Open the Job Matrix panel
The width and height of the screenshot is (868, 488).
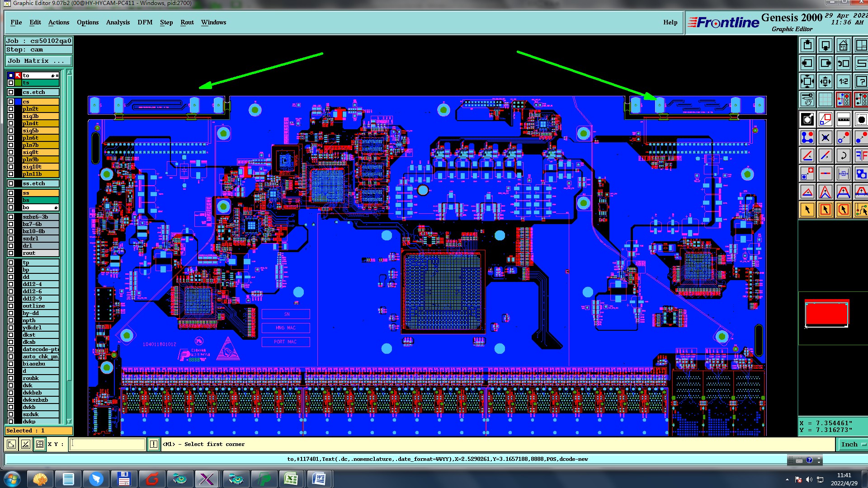click(x=38, y=61)
